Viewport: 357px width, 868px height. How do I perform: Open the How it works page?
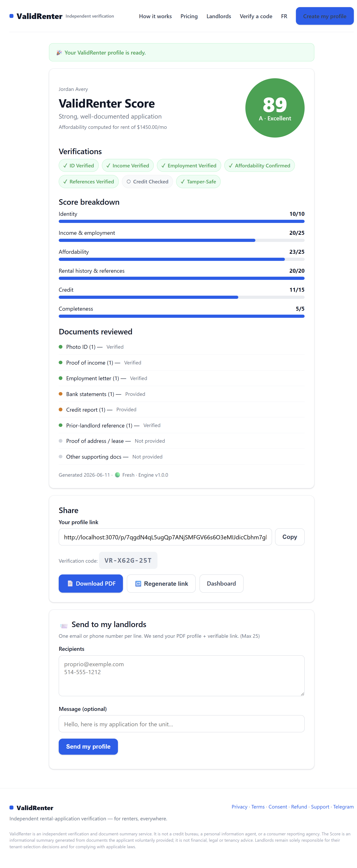(x=155, y=16)
